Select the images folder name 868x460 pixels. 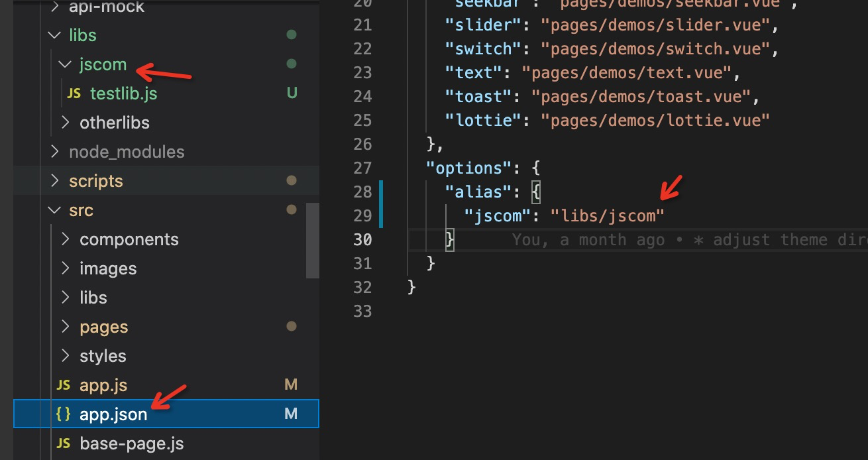108,268
